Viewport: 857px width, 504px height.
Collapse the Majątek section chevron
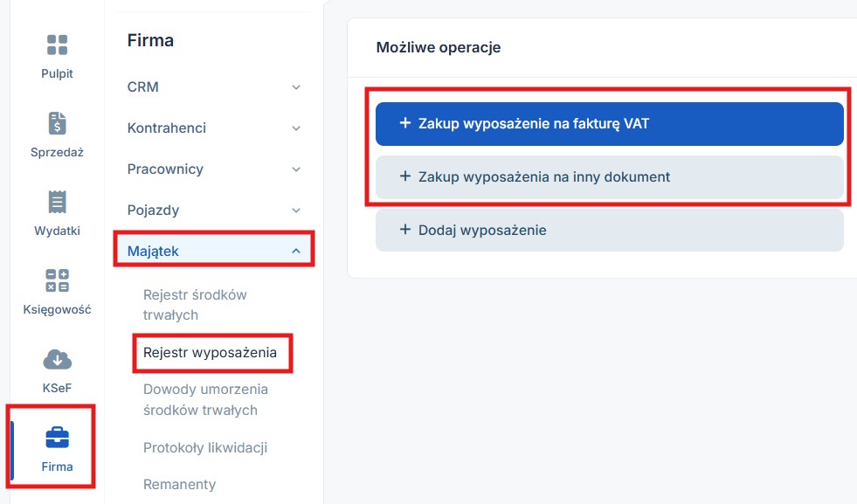[x=295, y=251]
